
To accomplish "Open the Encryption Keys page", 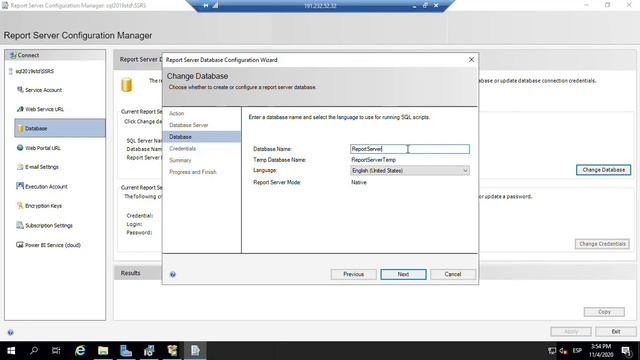I will [39, 206].
